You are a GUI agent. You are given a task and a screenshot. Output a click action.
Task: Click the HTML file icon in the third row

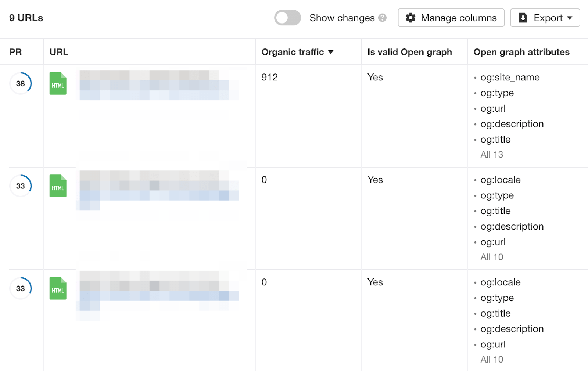[58, 288]
